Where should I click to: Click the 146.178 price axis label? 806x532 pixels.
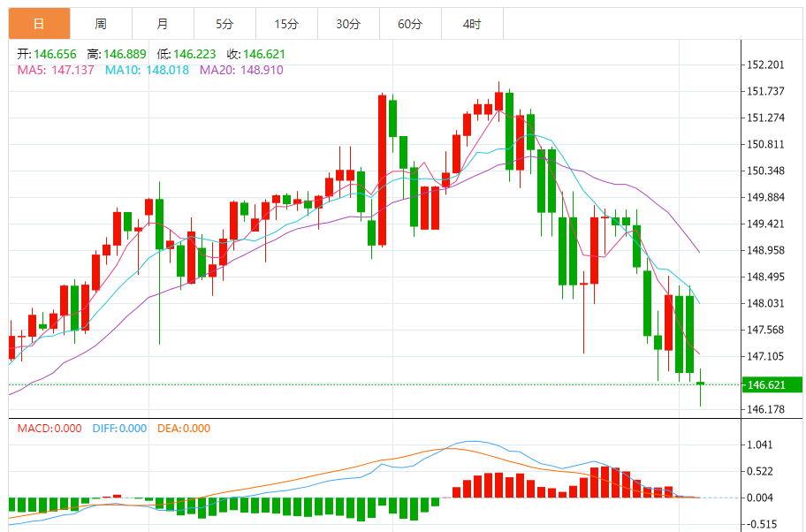click(x=766, y=410)
